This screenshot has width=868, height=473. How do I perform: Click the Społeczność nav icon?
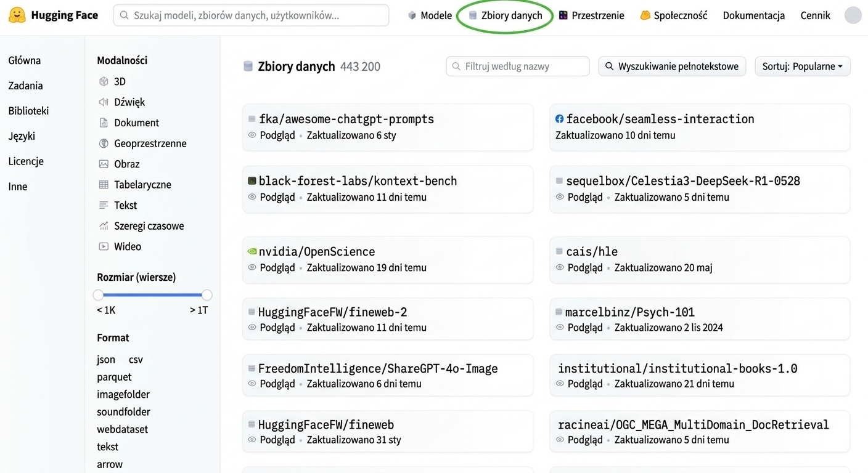[x=645, y=16]
